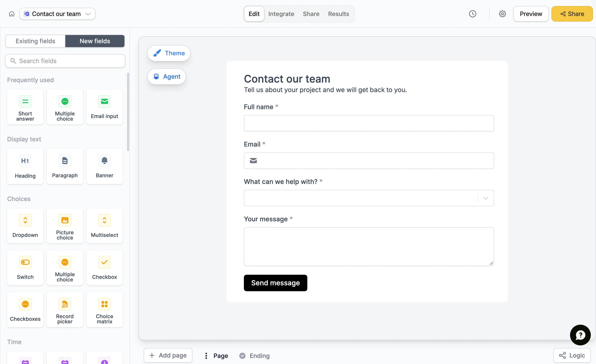Image resolution: width=596 pixels, height=364 pixels.
Task: Open the Agent panel
Action: pos(167,77)
